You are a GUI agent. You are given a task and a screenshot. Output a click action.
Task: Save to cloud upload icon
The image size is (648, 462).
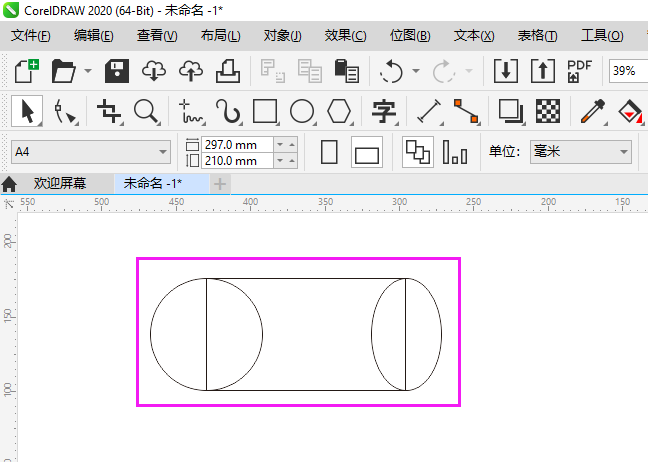tap(191, 71)
